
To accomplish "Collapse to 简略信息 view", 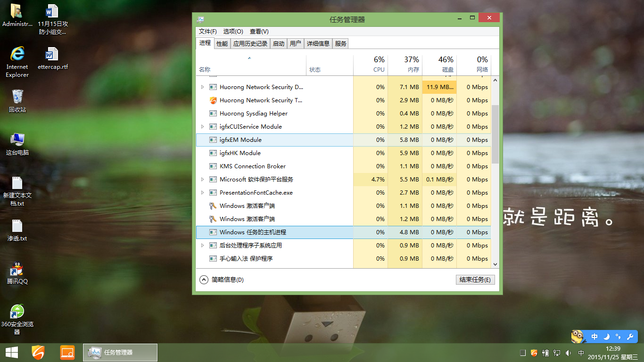I will 222,280.
